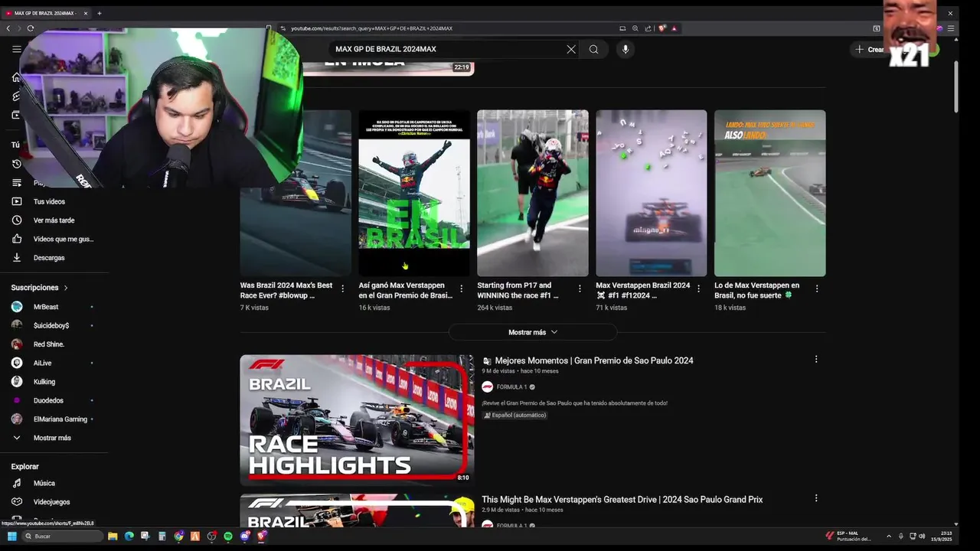The height and width of the screenshot is (551, 980).
Task: Open the Brave Rewards triangle icon
Action: click(x=675, y=28)
